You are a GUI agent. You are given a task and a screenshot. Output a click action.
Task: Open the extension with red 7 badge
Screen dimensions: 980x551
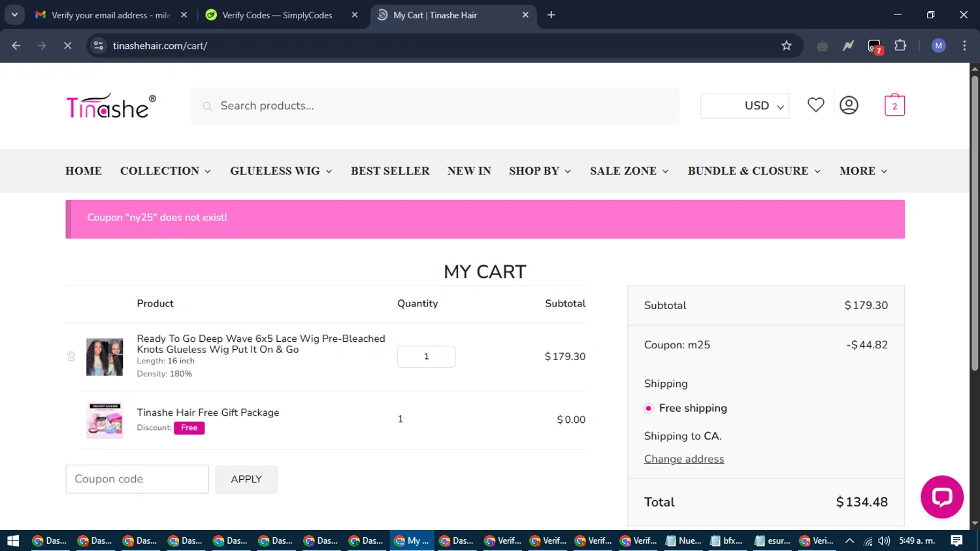874,46
